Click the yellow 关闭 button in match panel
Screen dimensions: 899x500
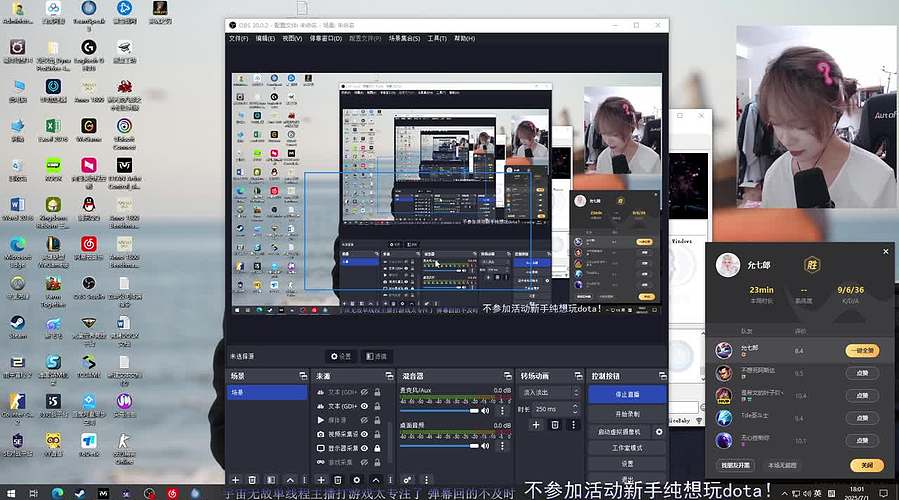[x=867, y=466]
